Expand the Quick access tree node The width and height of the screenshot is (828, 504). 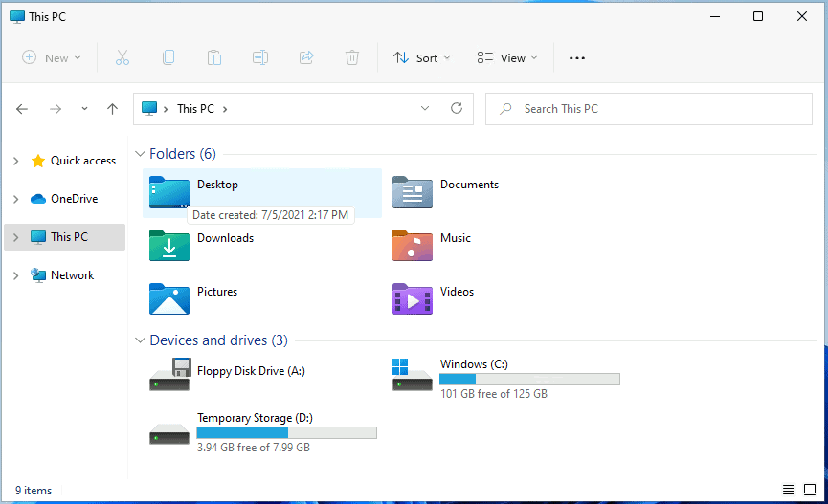click(x=16, y=161)
